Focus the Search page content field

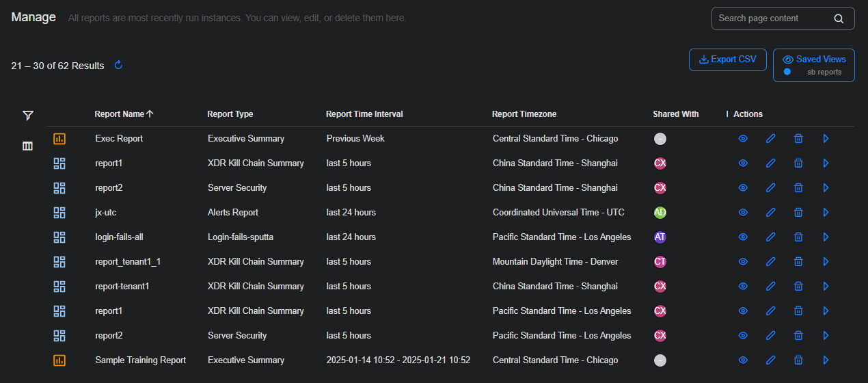(771, 18)
